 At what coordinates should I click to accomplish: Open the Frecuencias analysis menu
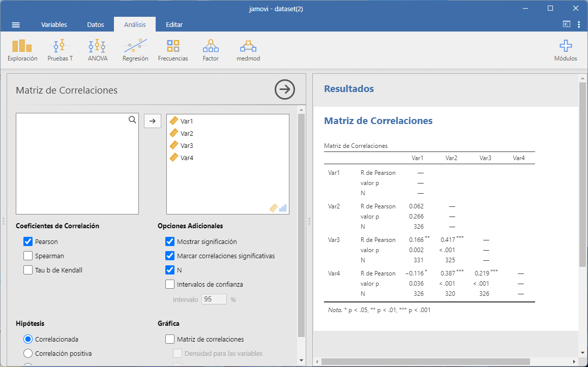(x=173, y=50)
